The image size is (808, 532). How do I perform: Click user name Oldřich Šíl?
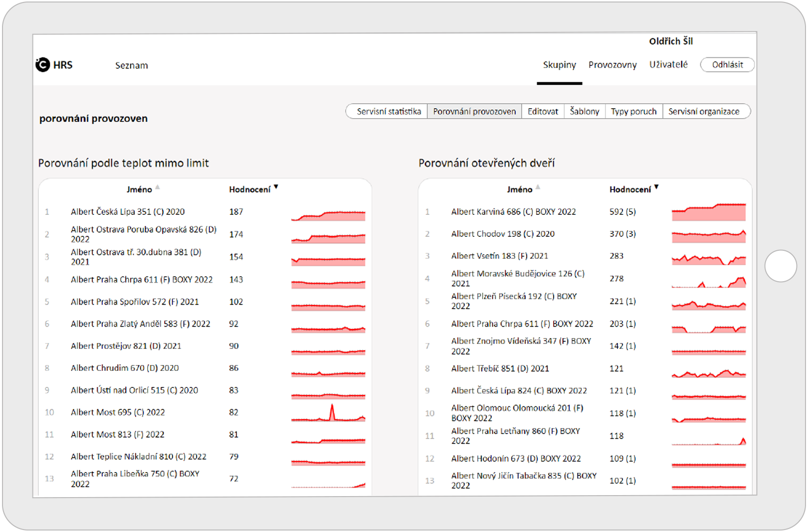671,41
